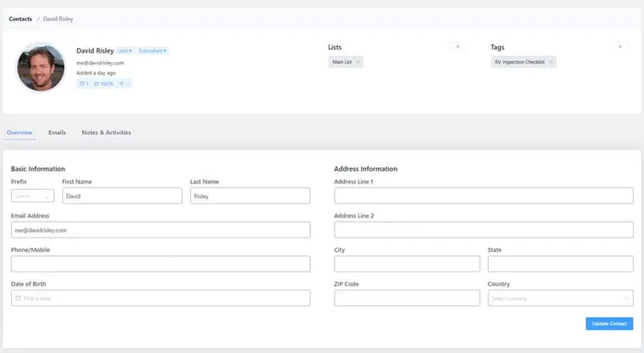Click David Risley's profile photo

click(x=41, y=67)
